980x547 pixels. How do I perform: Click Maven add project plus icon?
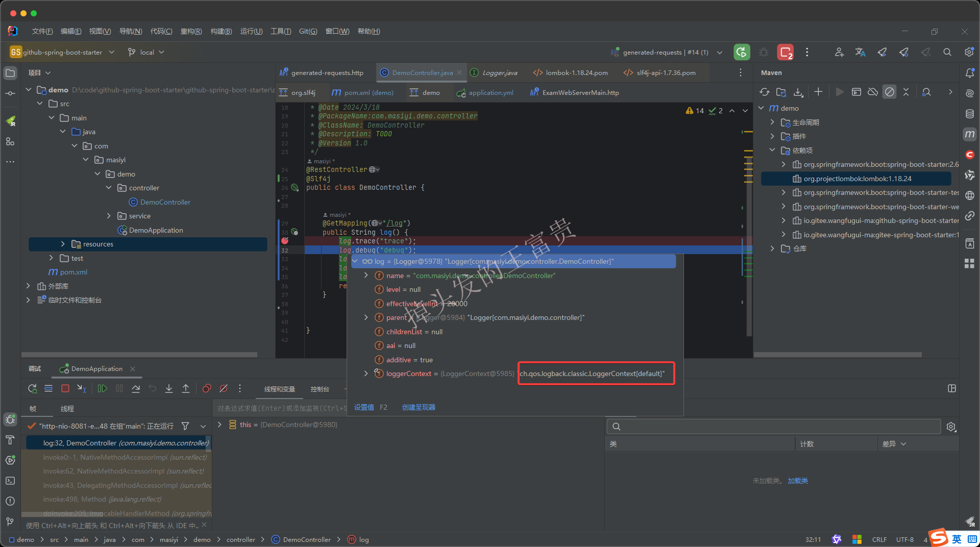click(x=818, y=92)
